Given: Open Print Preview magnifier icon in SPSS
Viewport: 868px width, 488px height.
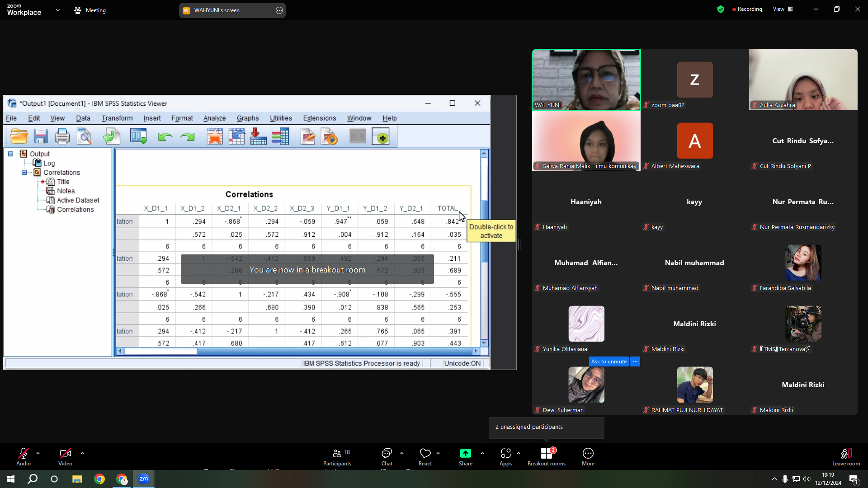Looking at the screenshot, I should pos(85,136).
